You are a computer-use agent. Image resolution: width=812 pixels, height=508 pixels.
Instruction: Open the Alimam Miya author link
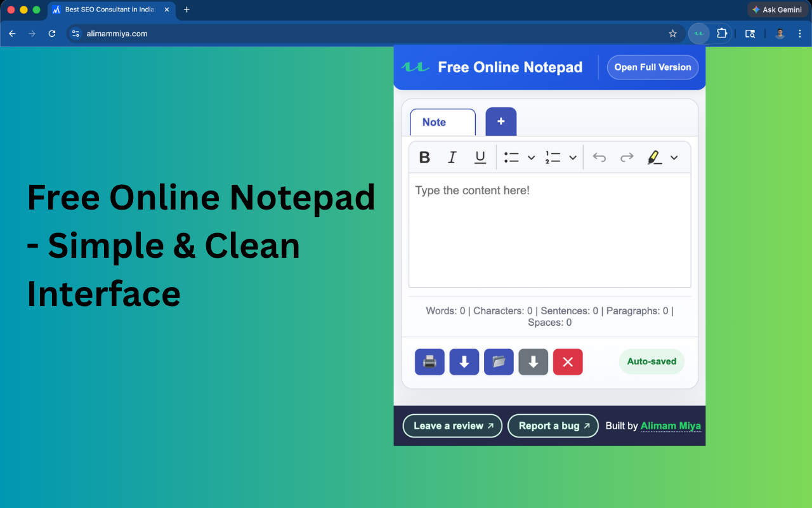(x=671, y=426)
